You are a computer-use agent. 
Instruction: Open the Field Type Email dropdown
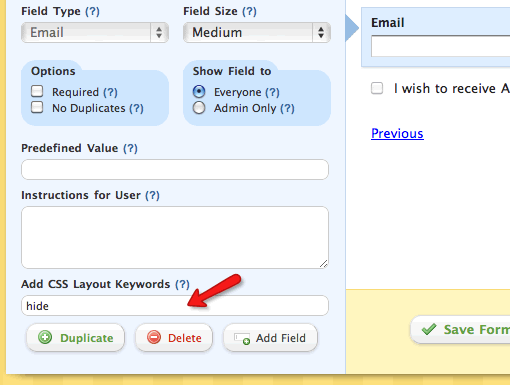pos(95,32)
